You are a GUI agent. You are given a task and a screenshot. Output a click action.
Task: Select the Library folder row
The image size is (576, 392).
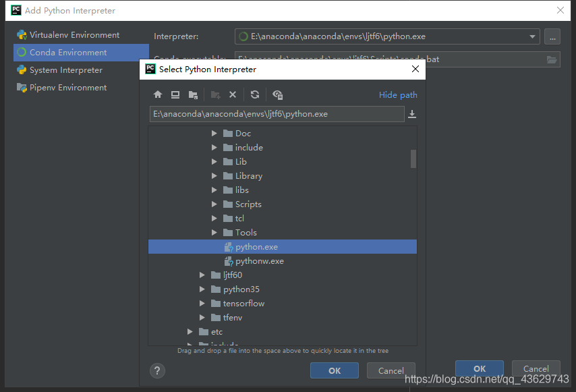point(283,176)
